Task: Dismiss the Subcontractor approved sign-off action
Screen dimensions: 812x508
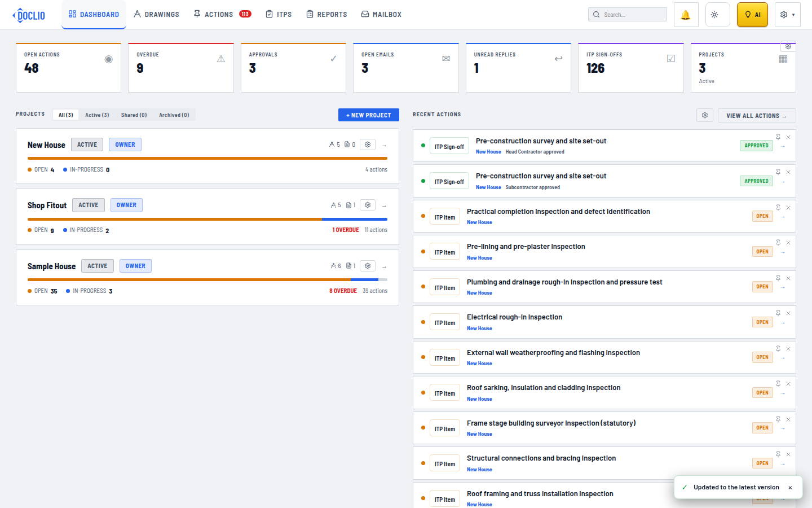Action: [x=788, y=172]
